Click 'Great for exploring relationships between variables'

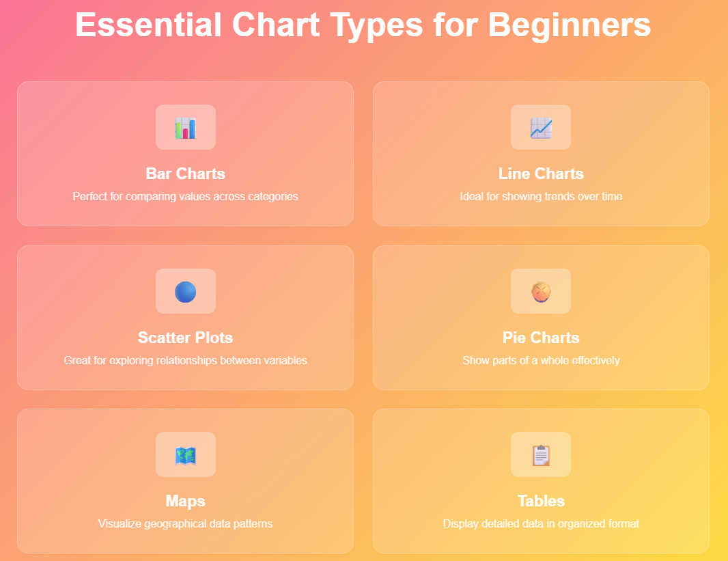tap(185, 360)
